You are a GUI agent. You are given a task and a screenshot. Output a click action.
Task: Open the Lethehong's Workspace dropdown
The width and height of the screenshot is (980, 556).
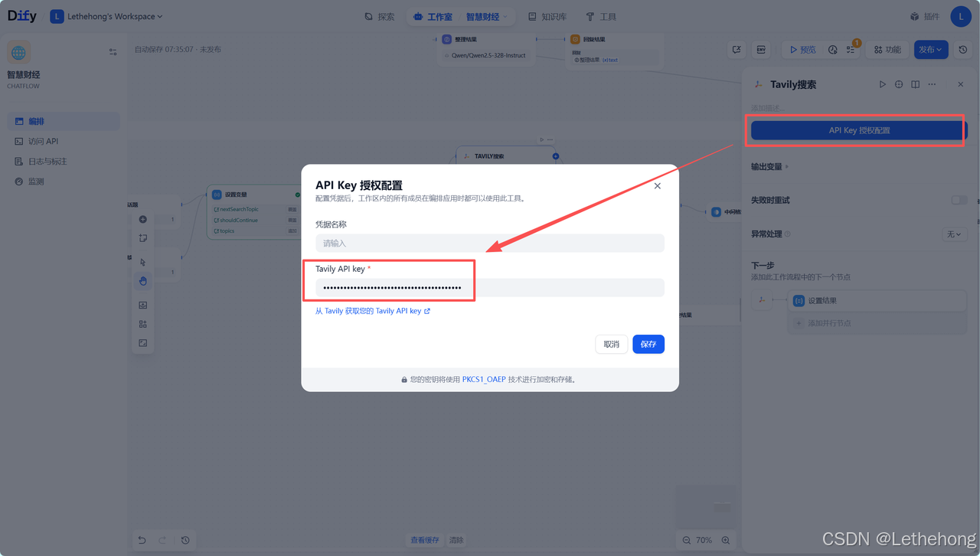point(106,17)
